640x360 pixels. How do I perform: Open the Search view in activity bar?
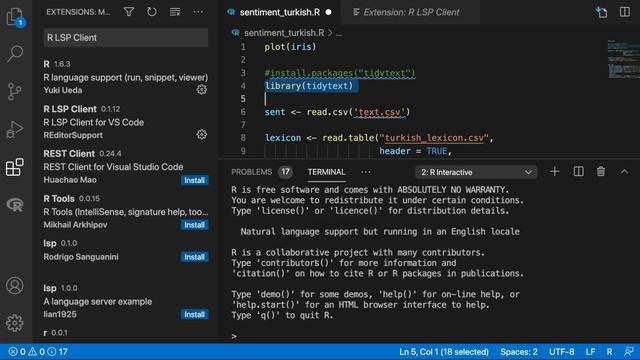(15, 54)
